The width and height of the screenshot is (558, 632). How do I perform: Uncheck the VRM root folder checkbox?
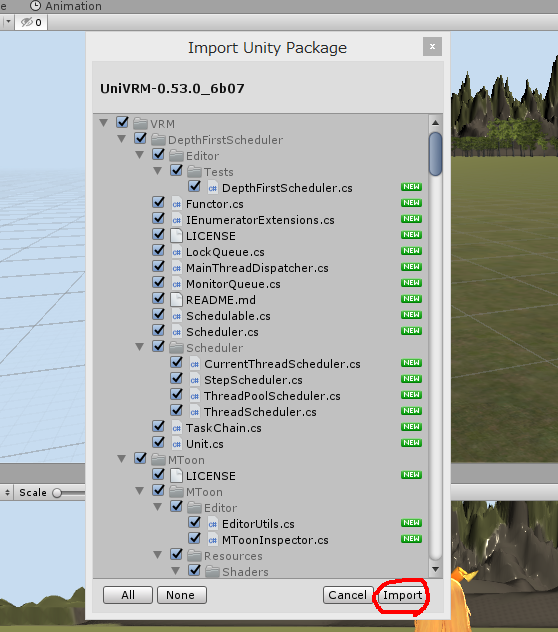coord(122,122)
